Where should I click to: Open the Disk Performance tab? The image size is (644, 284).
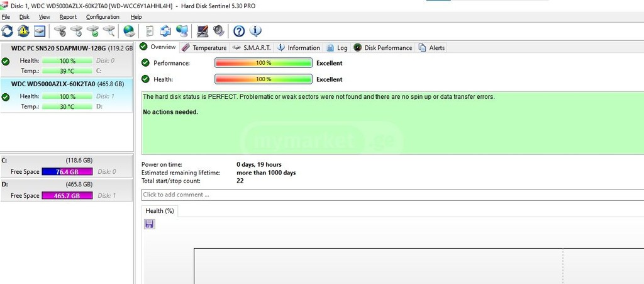click(x=383, y=48)
